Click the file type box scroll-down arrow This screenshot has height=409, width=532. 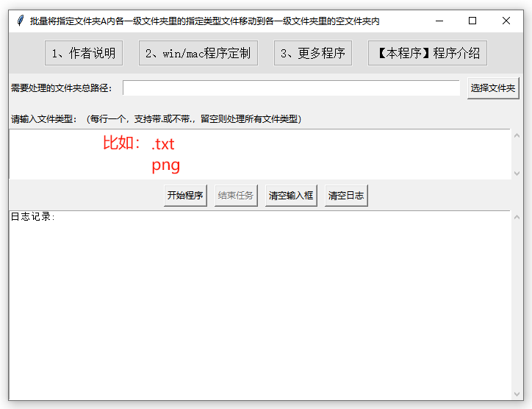click(x=517, y=174)
